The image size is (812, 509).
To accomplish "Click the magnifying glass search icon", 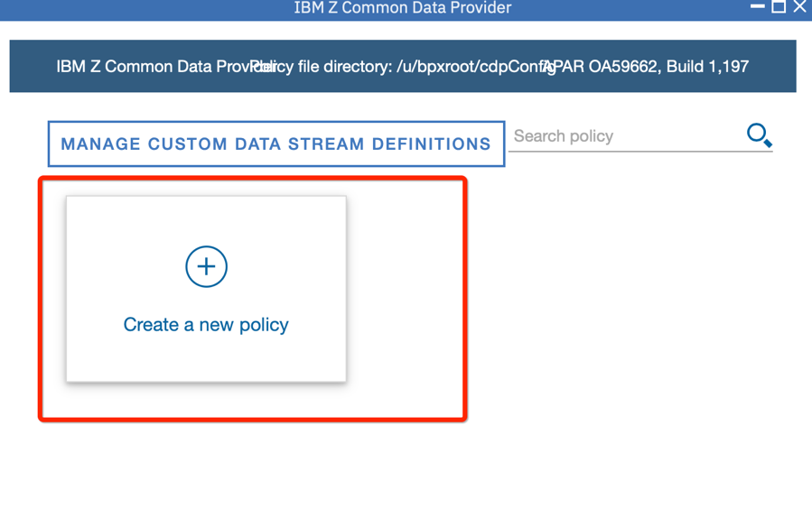I will (760, 135).
